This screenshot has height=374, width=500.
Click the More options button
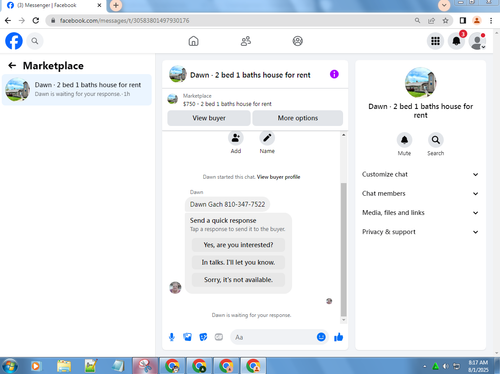(298, 118)
